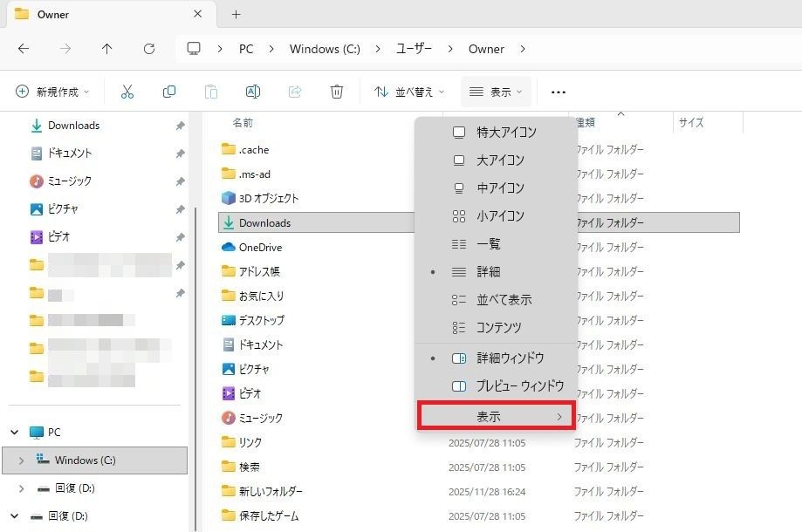Click Owner in the address breadcrumb
The height and width of the screenshot is (532, 802).
486,49
